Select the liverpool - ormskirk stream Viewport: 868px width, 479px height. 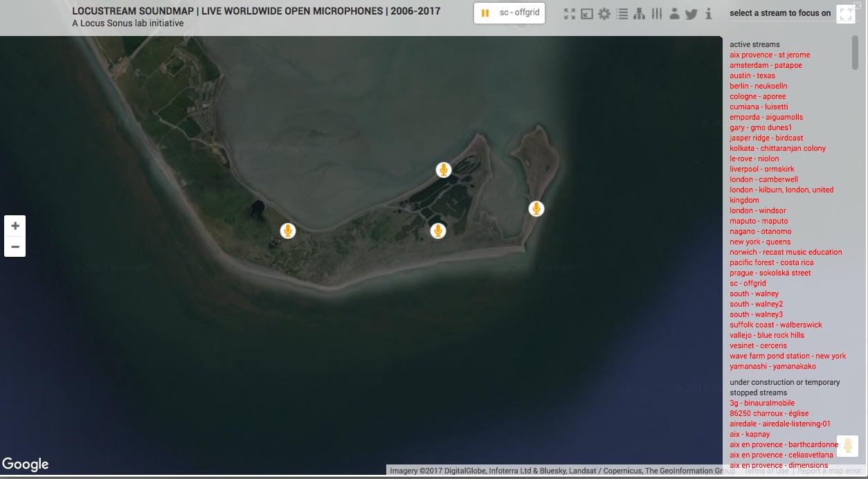coord(761,169)
